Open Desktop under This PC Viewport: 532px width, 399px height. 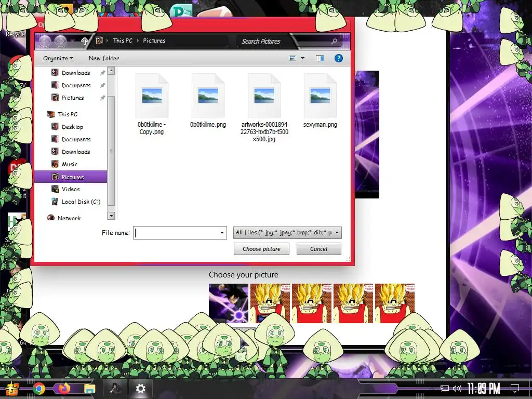pyautogui.click(x=72, y=127)
